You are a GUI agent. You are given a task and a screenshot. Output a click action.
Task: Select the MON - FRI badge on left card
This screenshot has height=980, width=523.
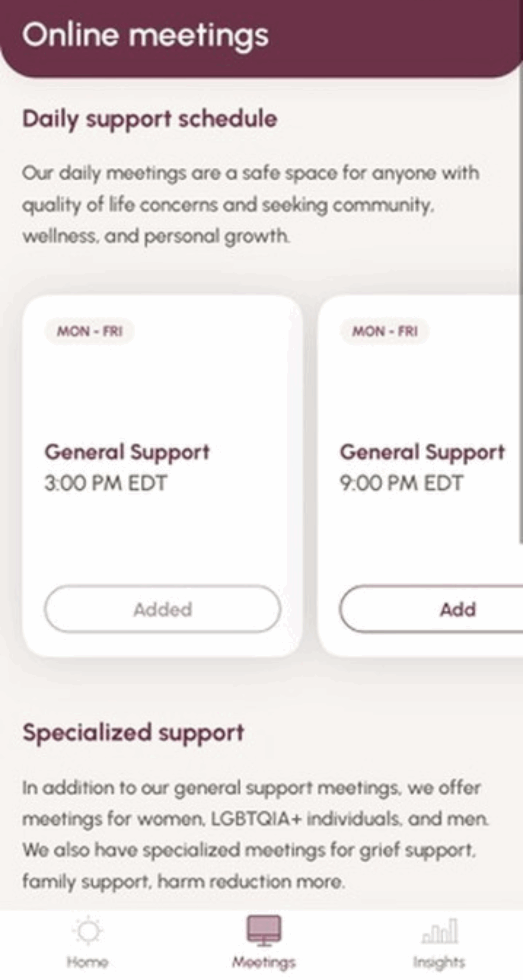click(90, 331)
